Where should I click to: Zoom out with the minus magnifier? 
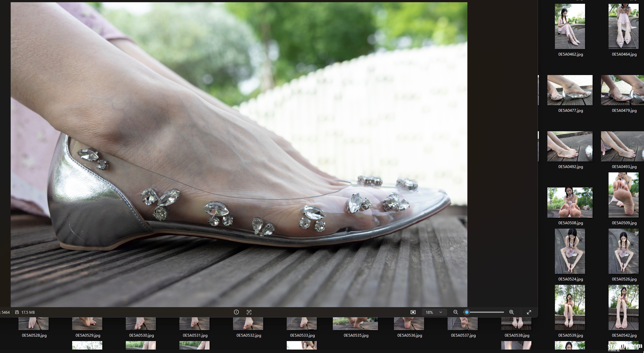click(x=456, y=312)
